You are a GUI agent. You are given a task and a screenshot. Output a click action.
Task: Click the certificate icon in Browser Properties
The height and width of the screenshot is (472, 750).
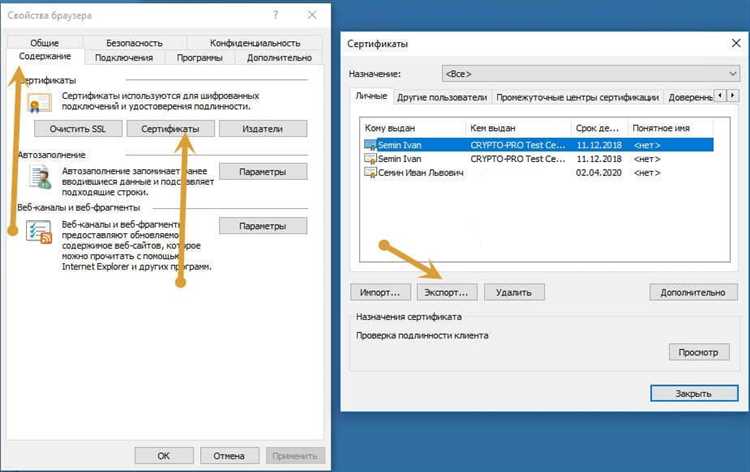[x=39, y=102]
